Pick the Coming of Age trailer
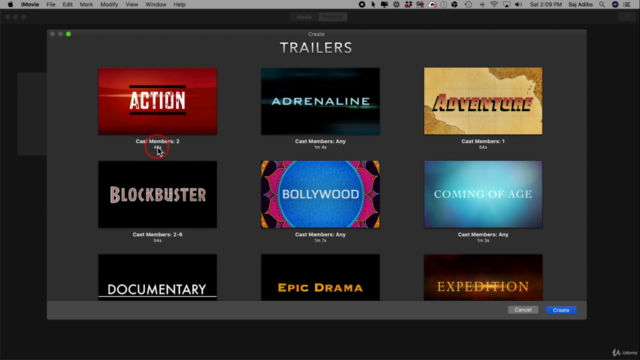Viewport: 640px width, 360px height. 483,194
